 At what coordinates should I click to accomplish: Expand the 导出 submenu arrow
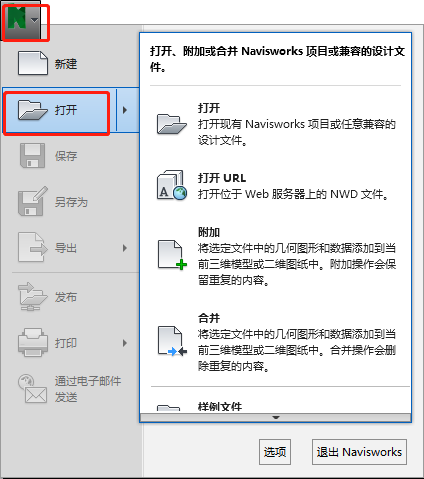(x=125, y=248)
